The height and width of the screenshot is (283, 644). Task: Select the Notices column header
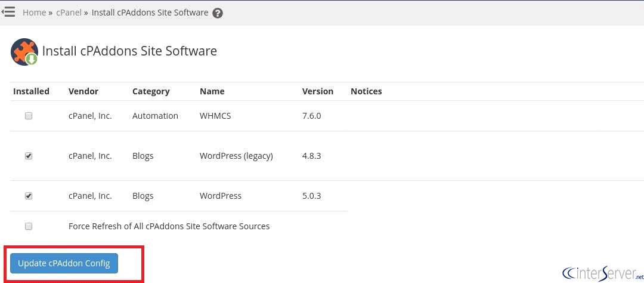pyautogui.click(x=366, y=91)
